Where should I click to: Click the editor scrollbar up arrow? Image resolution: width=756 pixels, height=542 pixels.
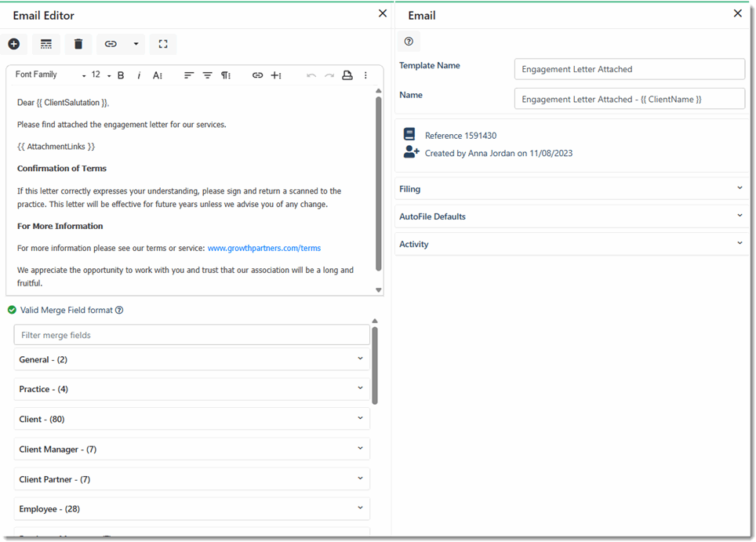[x=379, y=91]
